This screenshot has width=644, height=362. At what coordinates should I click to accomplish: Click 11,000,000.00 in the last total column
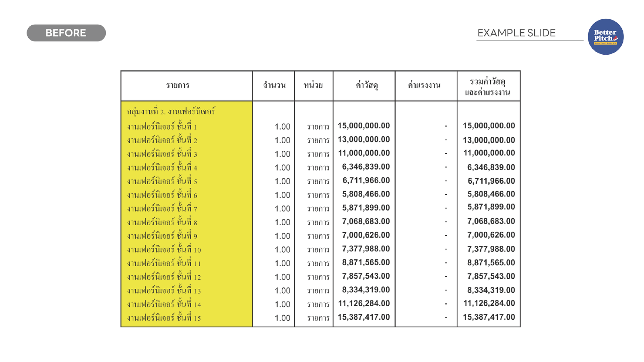489,153
